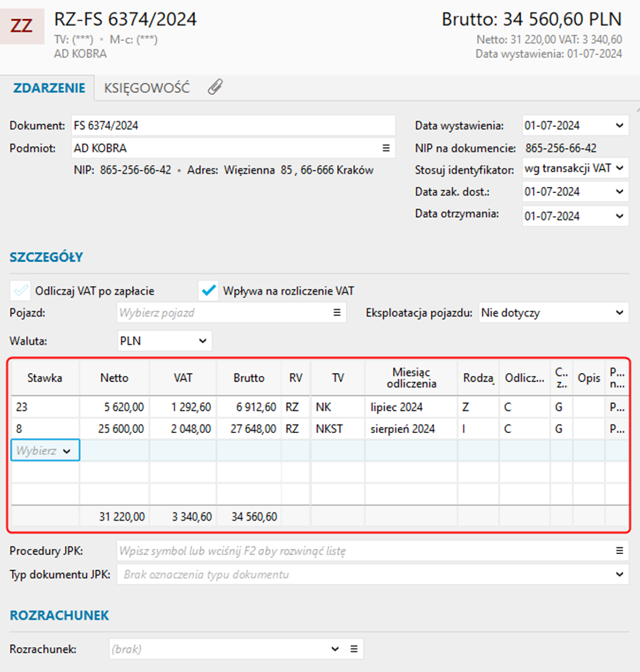Switch to the ZDARZENIE tab

point(49,88)
